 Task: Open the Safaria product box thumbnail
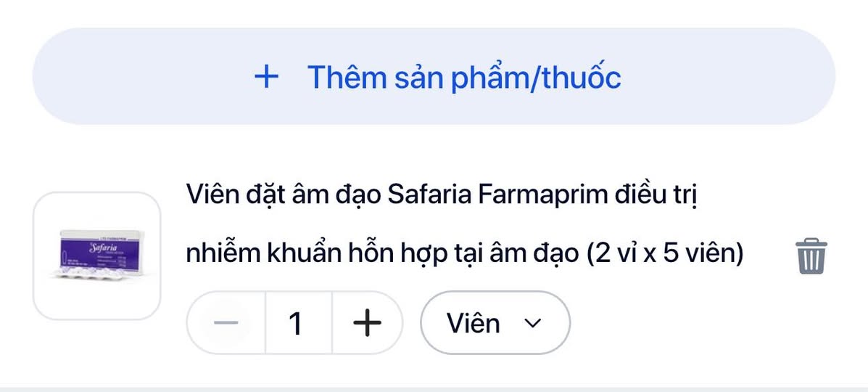point(96,256)
